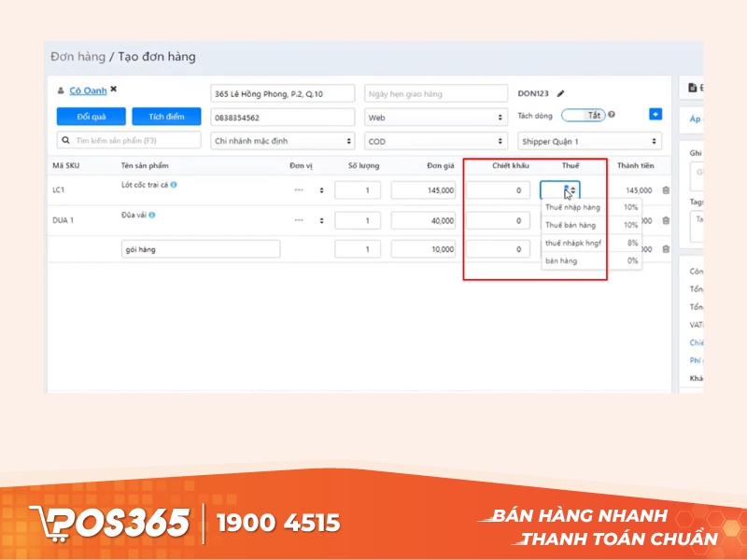Viewport: 747px width, 560px height.
Task: Click the Đổi quà button
Action: point(91,117)
